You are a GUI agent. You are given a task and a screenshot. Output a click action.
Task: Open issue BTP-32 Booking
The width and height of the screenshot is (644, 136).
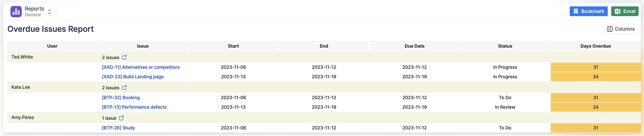tap(121, 97)
